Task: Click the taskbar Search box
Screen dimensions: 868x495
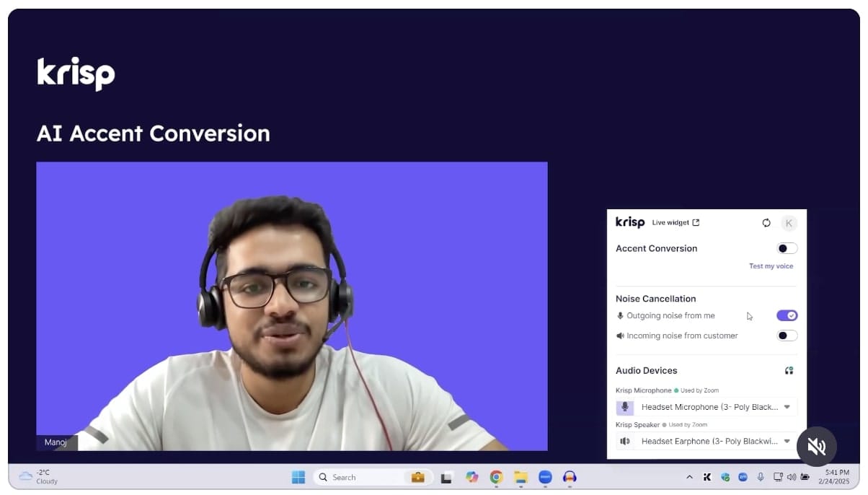Action: coord(372,477)
